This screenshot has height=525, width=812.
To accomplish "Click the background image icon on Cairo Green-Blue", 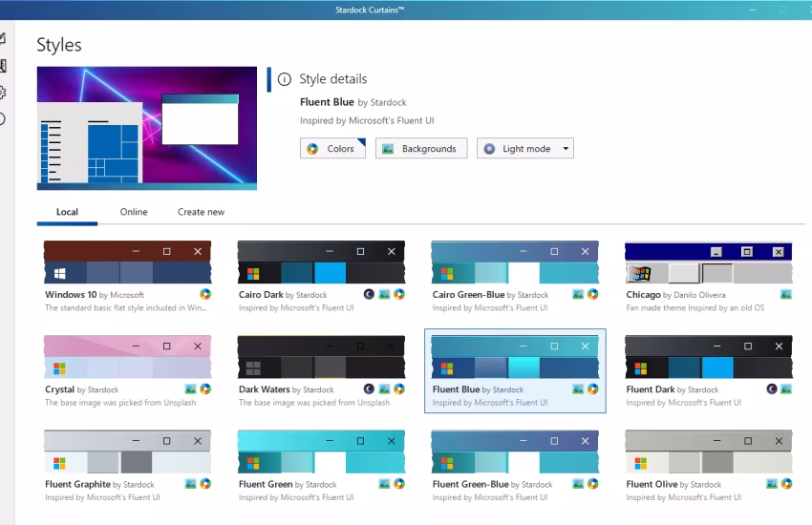I will (x=578, y=294).
